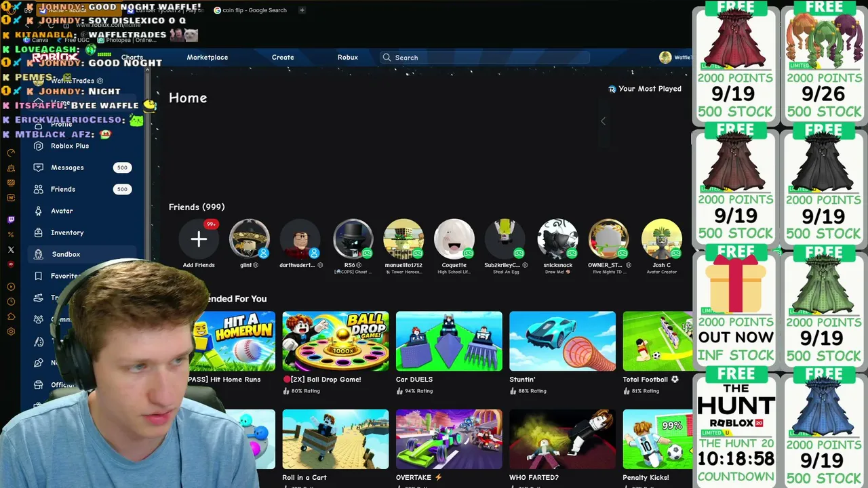Open the Roll in a Cart thumbnail
Viewport: 868px width, 488px height.
point(336,439)
